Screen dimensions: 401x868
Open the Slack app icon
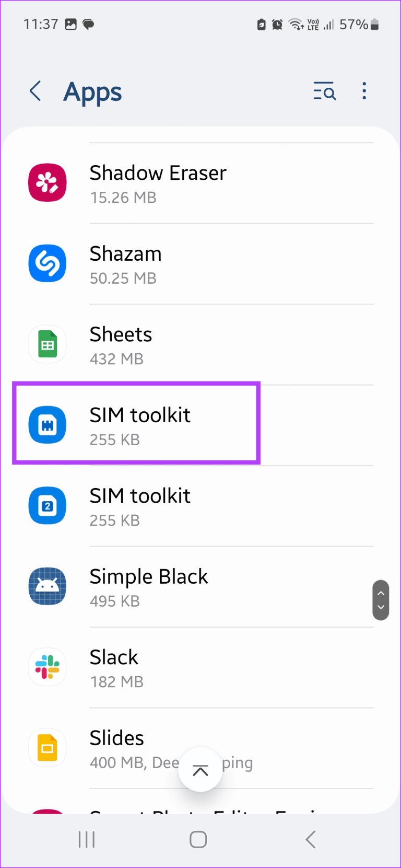click(x=48, y=667)
